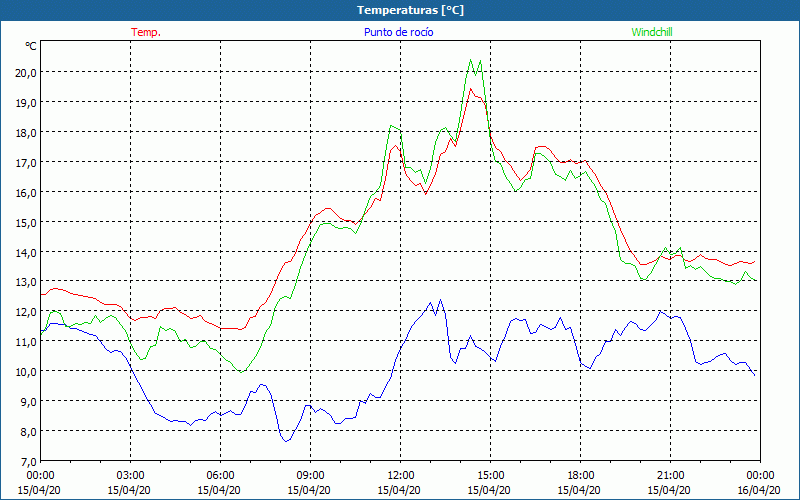The height and width of the screenshot is (500, 800).
Task: Click the 7,0 y-axis value
Action: point(29,461)
